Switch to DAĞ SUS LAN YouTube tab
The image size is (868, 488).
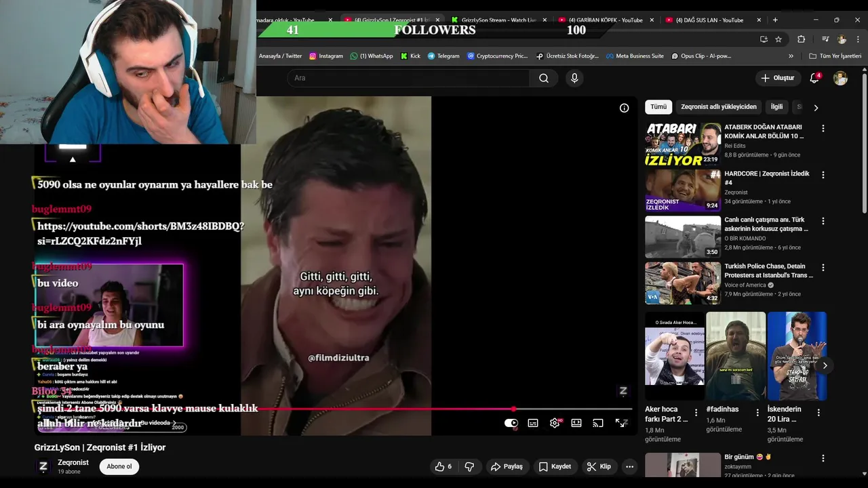pos(710,20)
